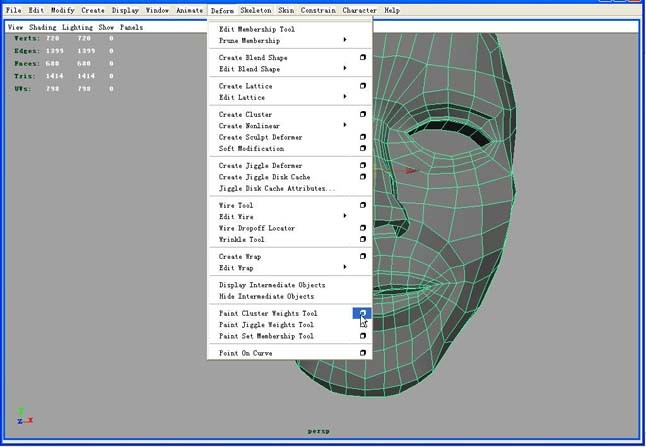
Task: Open option box for Wrinkle Tool
Action: [x=363, y=239]
